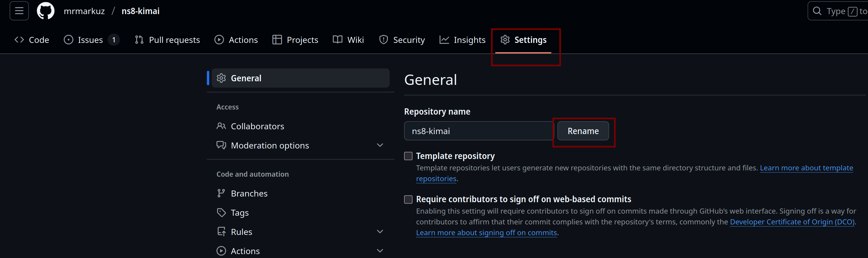This screenshot has height=258, width=868.
Task: Expand the sidebar Actions chevron
Action: coord(380,251)
